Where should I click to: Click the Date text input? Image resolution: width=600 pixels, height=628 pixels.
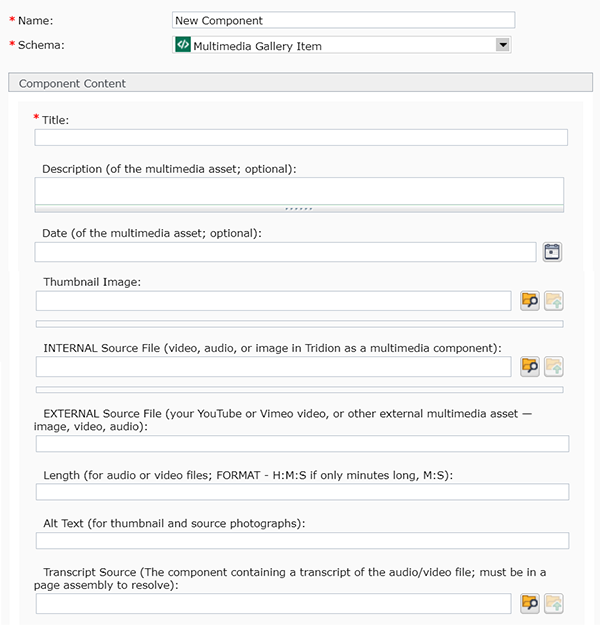(285, 252)
